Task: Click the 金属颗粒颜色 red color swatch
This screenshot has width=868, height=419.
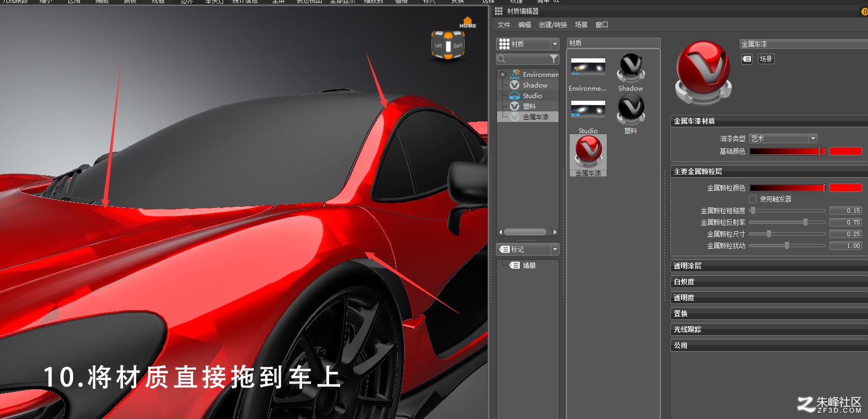Action: point(845,188)
